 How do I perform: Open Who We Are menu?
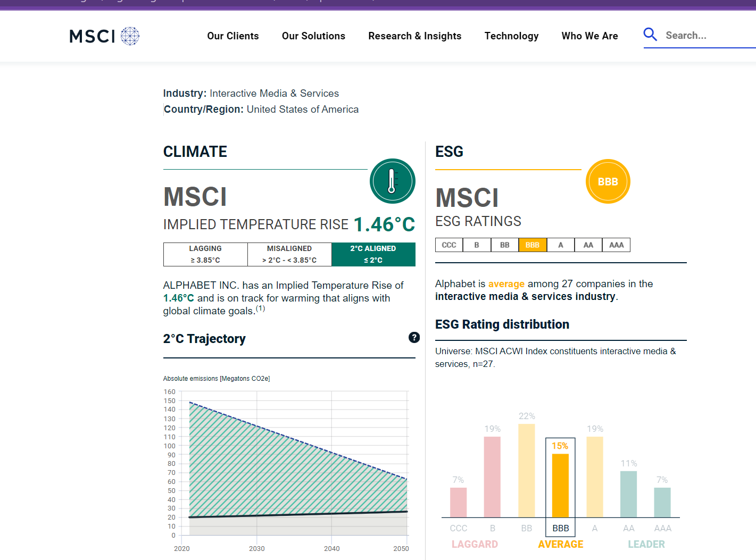click(x=589, y=36)
